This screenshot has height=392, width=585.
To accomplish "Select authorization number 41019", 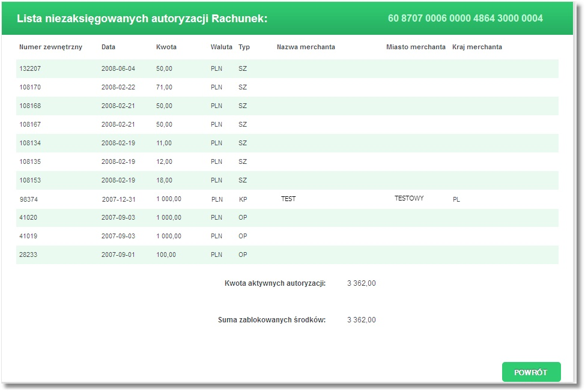I will (28, 236).
